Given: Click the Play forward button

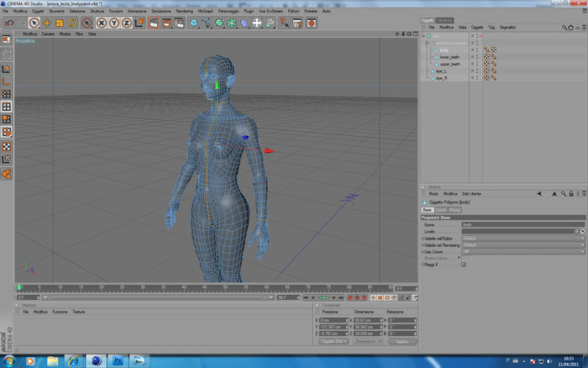Looking at the screenshot, I should 327,297.
